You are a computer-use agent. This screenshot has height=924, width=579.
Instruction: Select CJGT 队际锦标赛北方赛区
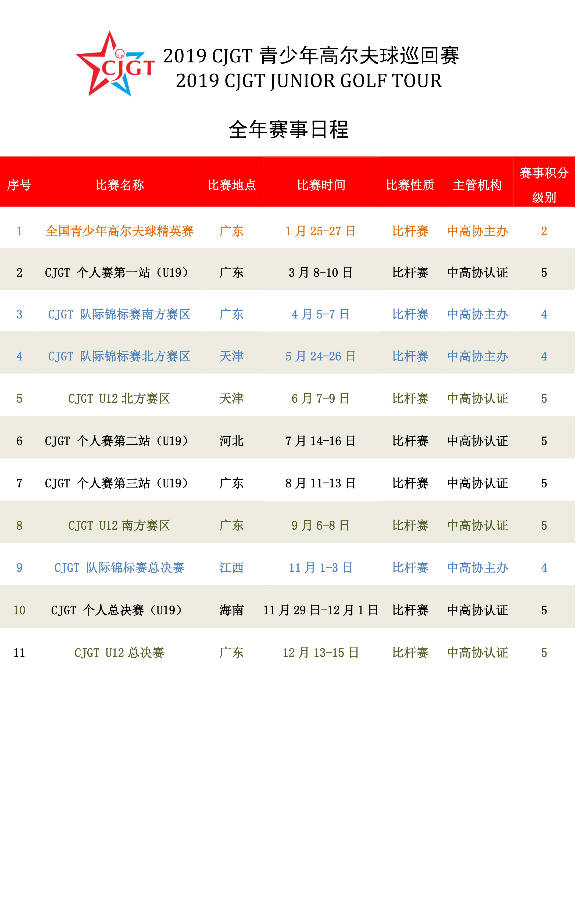point(119,356)
